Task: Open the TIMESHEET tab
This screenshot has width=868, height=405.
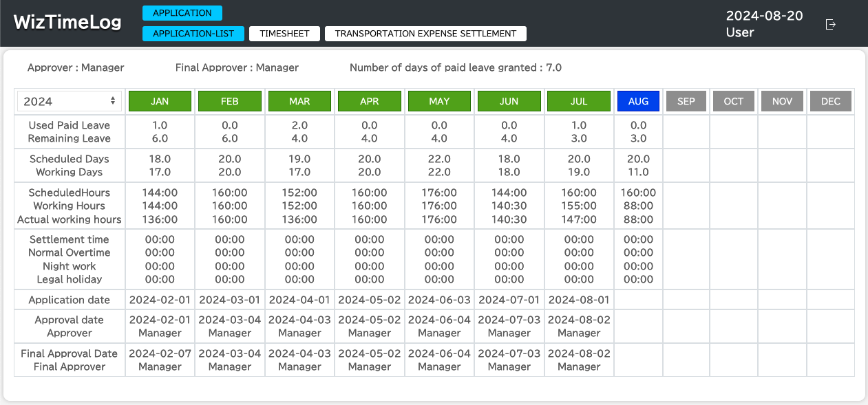Action: coord(284,34)
